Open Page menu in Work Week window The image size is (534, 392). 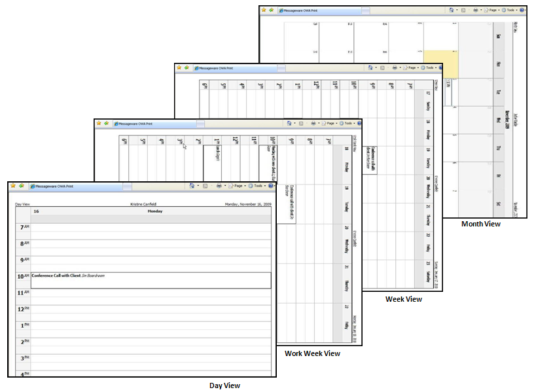coord(330,123)
